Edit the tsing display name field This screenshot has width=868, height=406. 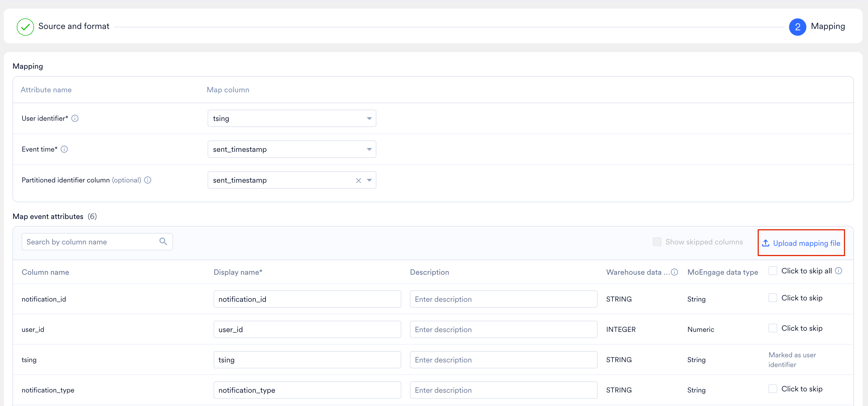[307, 360]
